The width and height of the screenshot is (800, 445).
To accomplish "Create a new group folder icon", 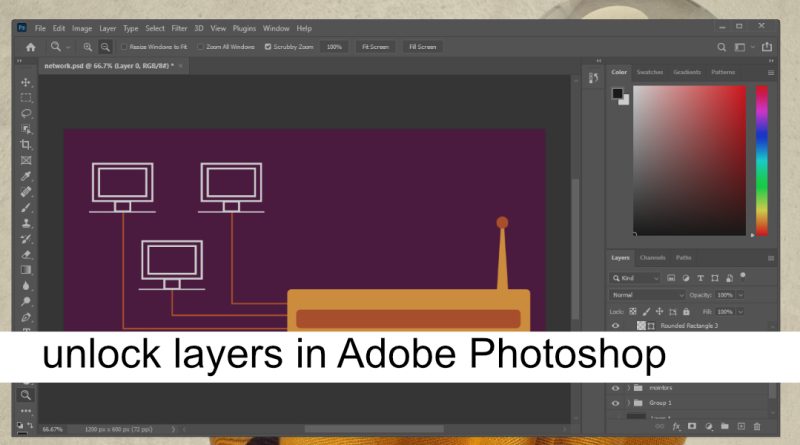I will (x=724, y=426).
